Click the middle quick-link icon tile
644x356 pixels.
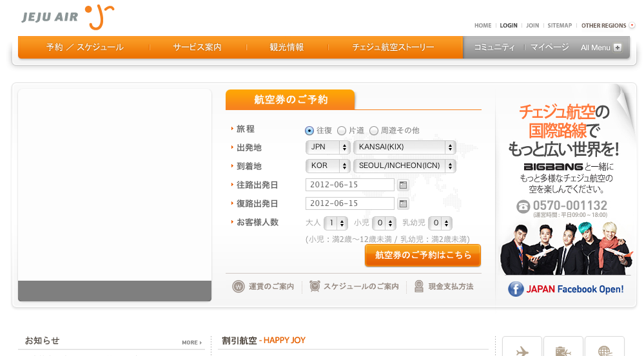(563, 346)
